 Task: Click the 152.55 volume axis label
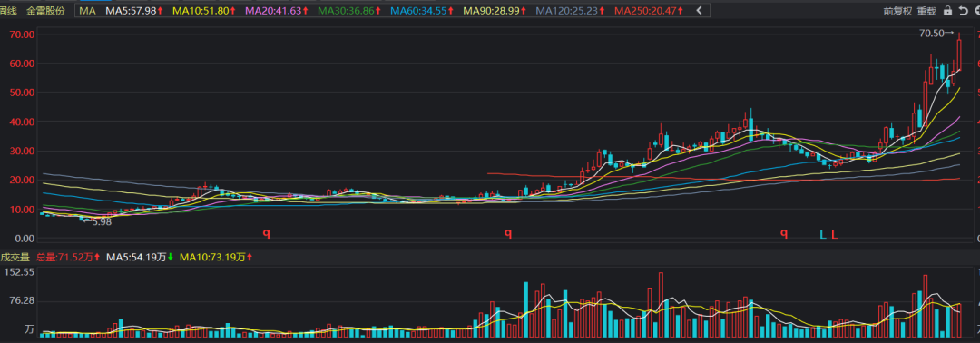pos(19,272)
